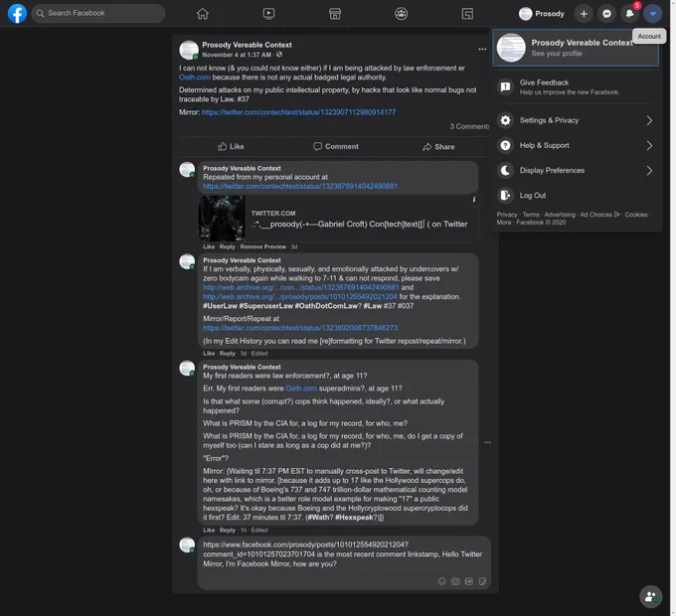Open three-dot options for third comment
The image size is (676, 616).
(x=487, y=442)
